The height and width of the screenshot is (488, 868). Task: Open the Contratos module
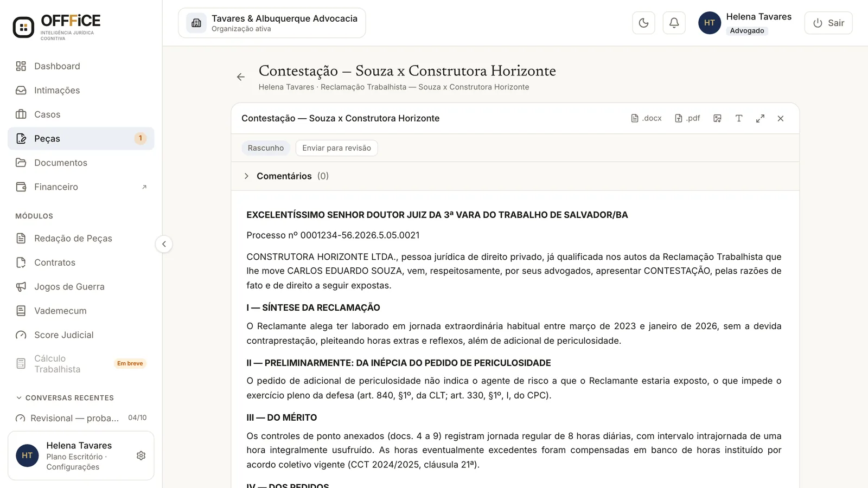coord(81,262)
